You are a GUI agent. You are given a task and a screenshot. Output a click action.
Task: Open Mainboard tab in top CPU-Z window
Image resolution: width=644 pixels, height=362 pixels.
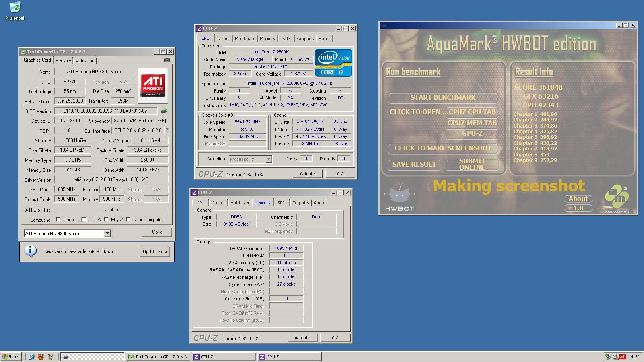pyautogui.click(x=245, y=39)
